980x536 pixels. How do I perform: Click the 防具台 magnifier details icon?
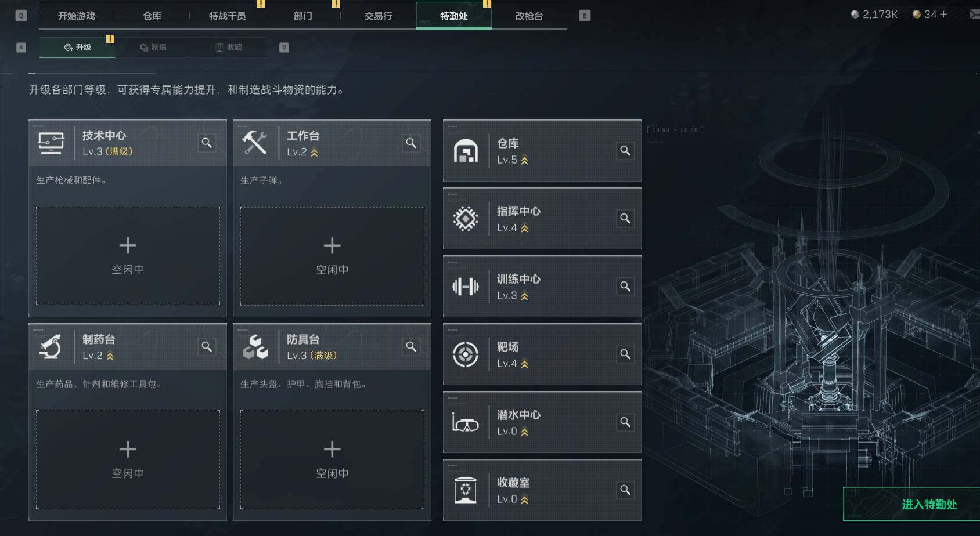[x=411, y=346]
